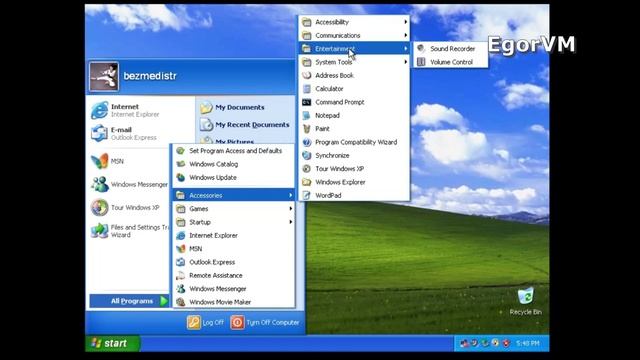Click the bezmedistr user account picture

click(104, 76)
